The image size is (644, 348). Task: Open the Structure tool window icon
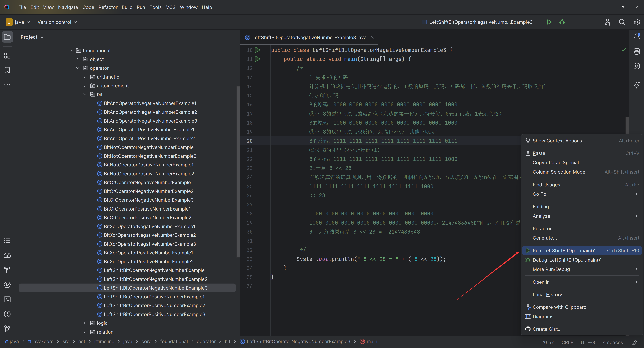tap(7, 55)
